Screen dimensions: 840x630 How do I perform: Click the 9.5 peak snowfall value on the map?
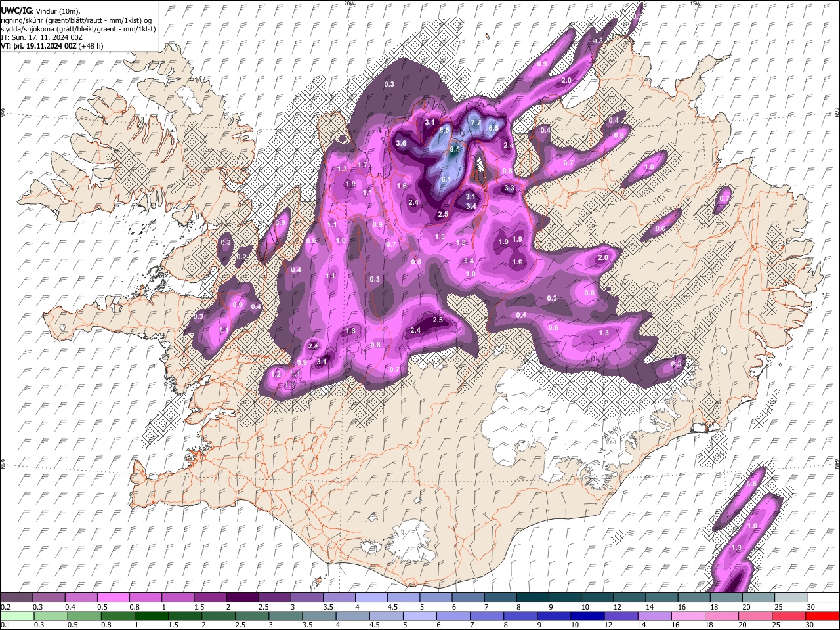(x=455, y=150)
